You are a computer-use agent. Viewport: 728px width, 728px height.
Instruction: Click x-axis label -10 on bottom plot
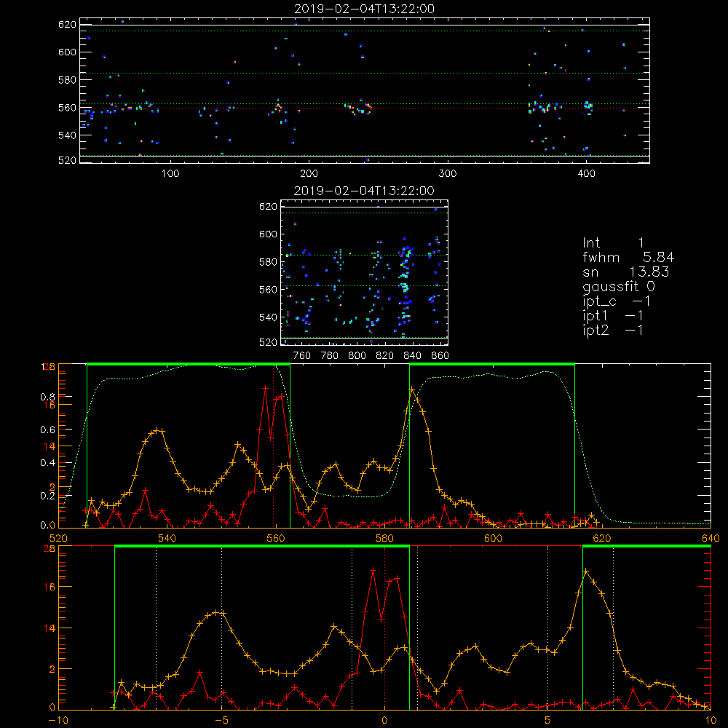[x=58, y=720]
